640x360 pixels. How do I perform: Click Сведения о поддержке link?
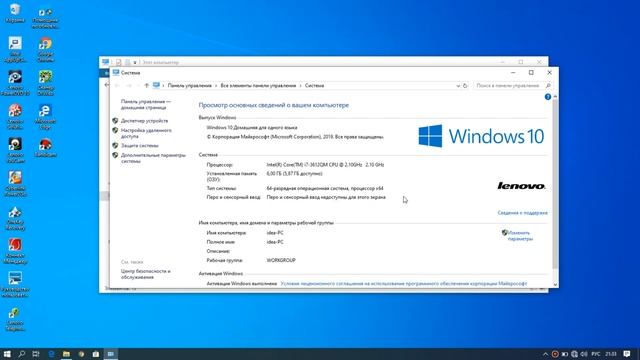tap(522, 213)
